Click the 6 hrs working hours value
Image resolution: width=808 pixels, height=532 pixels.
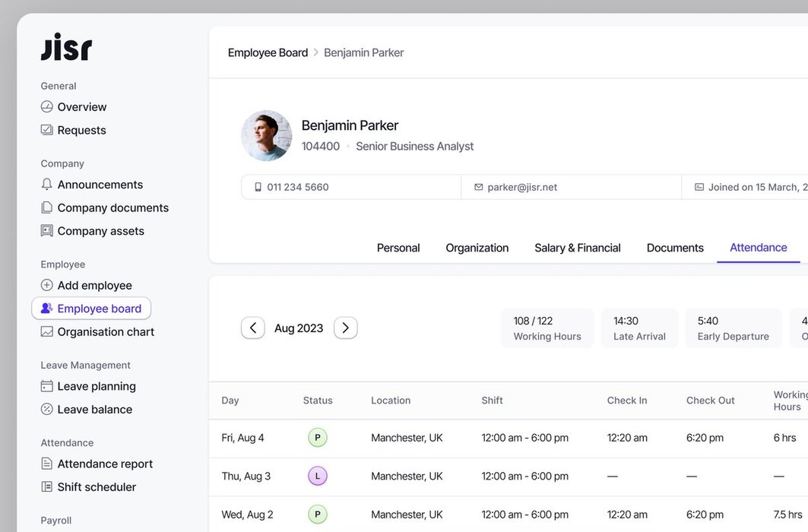click(784, 438)
